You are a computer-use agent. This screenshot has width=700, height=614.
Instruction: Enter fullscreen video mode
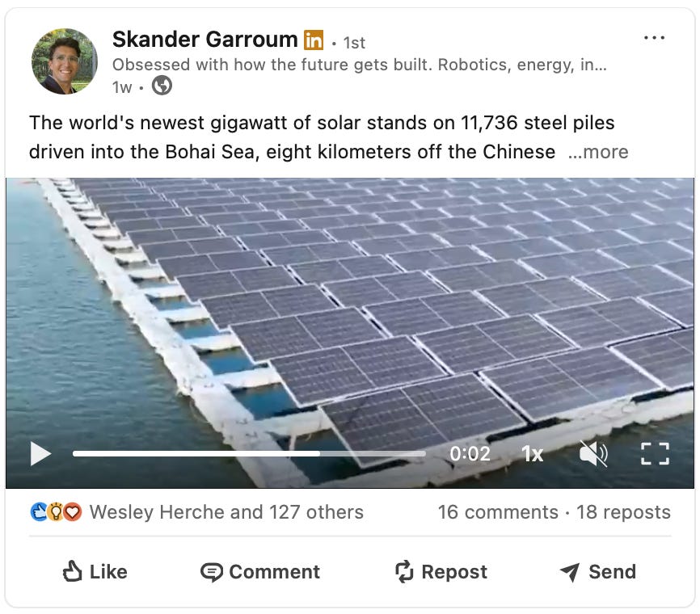(x=655, y=454)
